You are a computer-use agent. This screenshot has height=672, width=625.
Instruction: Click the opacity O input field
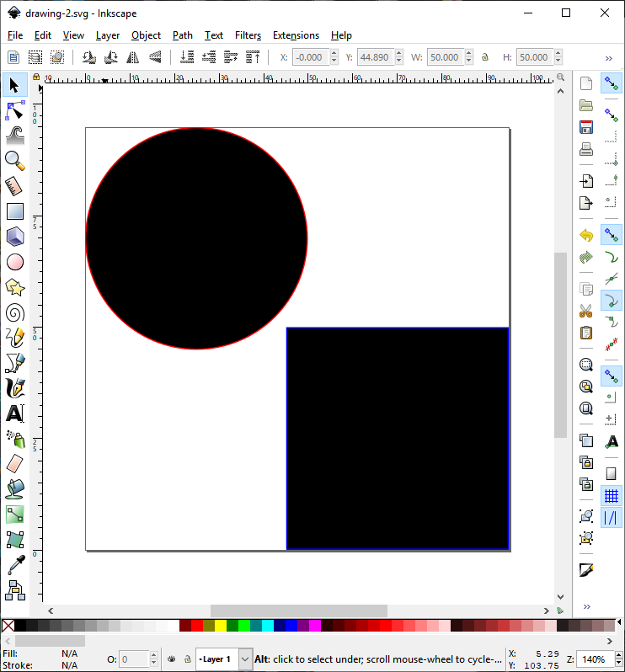coord(134,659)
